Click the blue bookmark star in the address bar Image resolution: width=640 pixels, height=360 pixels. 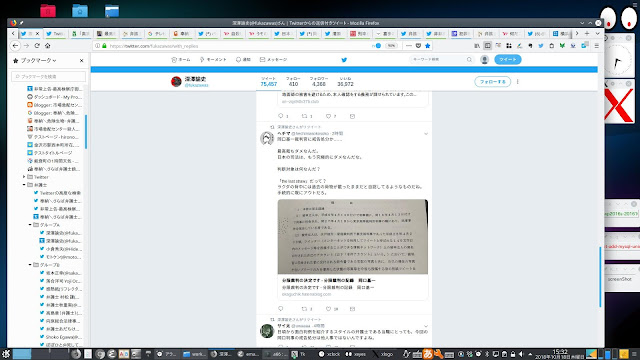427,46
